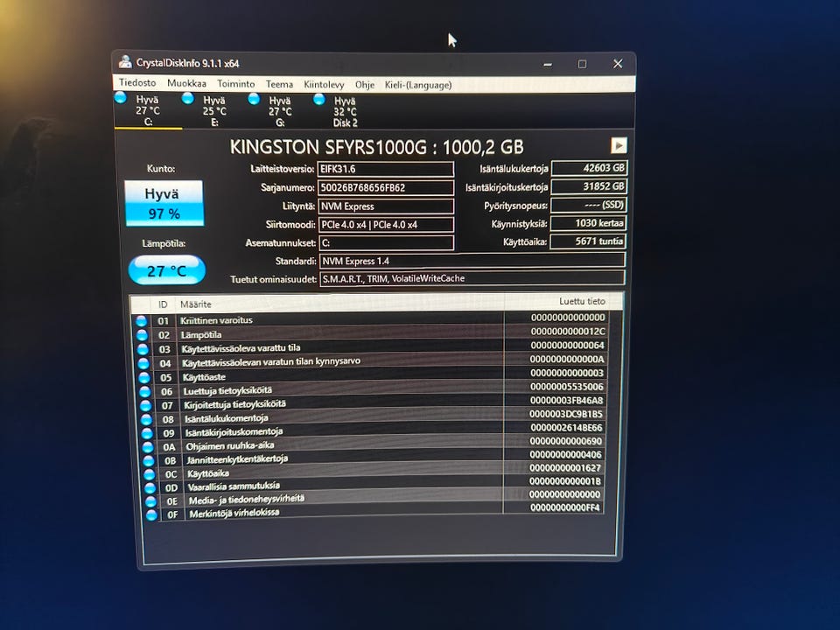Click the interface field NVM Express
This screenshot has width=840, height=630.
pyautogui.click(x=386, y=206)
